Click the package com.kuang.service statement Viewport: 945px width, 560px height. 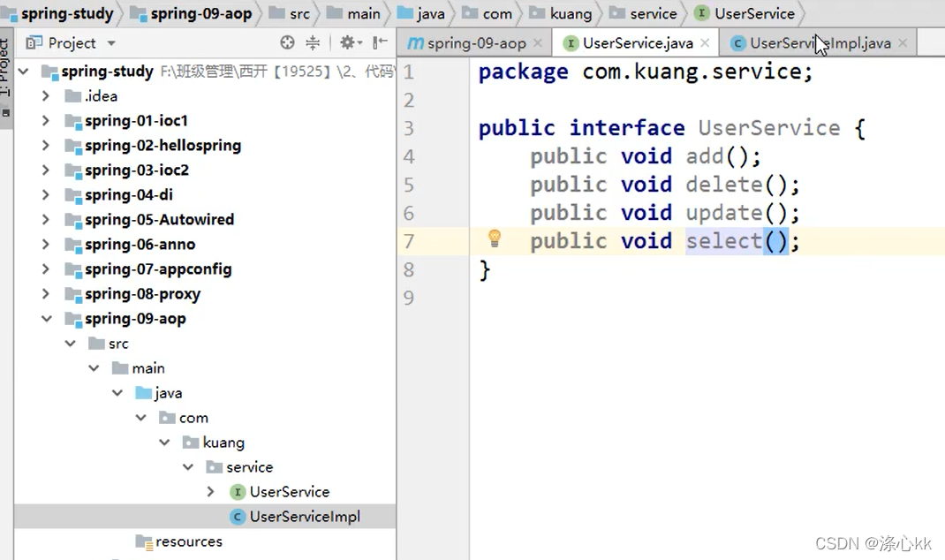[x=646, y=72]
